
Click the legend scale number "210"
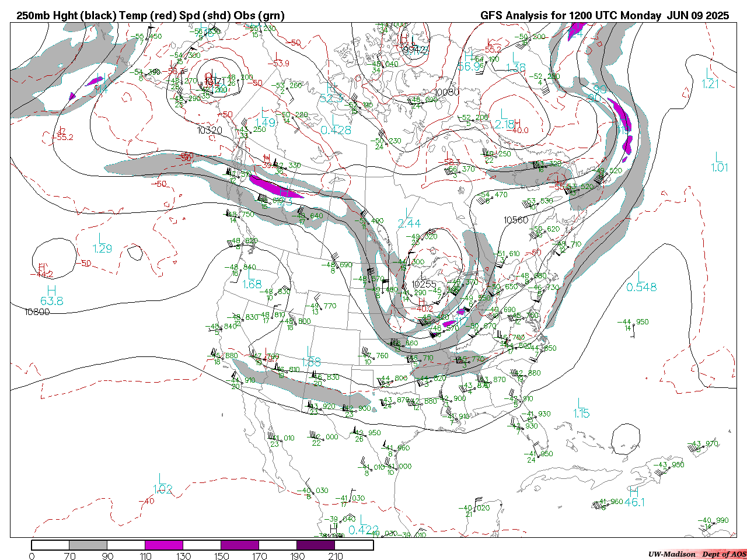tap(335, 556)
